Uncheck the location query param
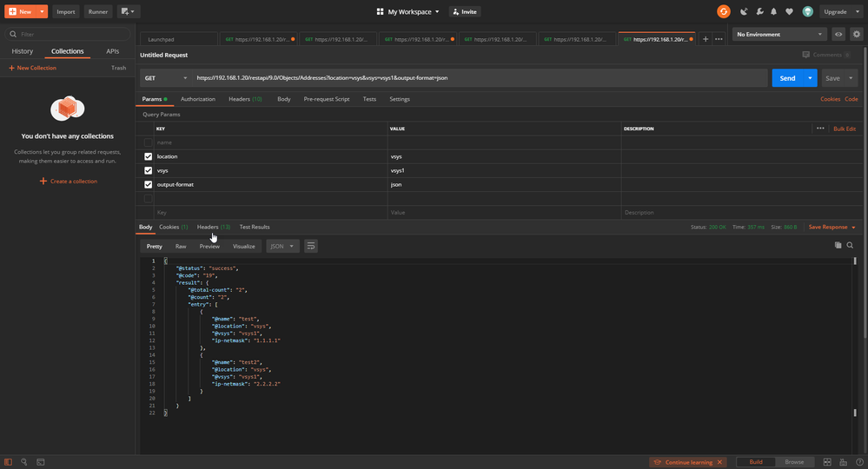868x469 pixels. click(149, 156)
